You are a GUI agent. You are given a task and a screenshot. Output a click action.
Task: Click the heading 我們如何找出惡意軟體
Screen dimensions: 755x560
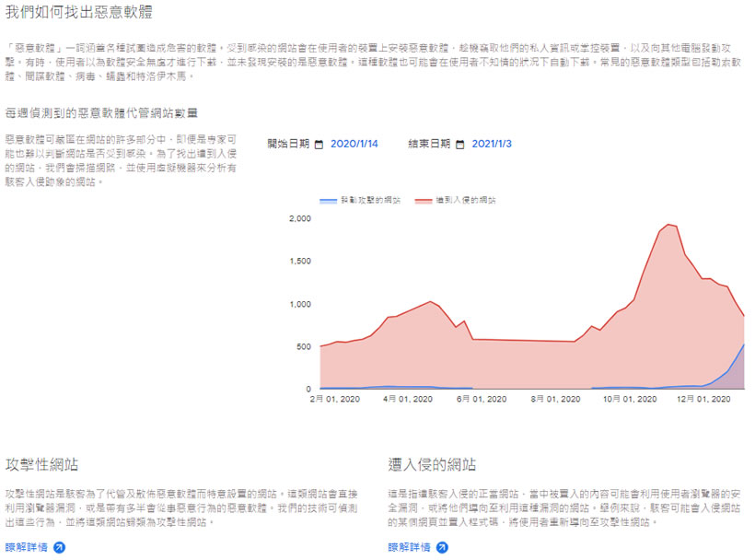(79, 12)
